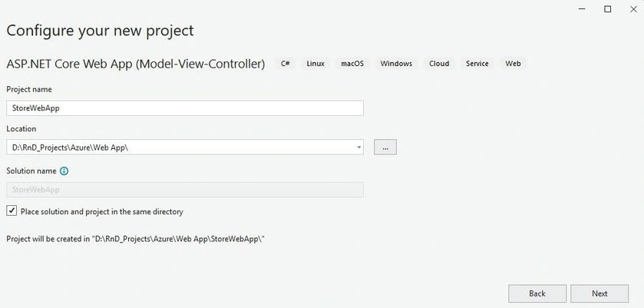Click the Web tag

coord(513,64)
